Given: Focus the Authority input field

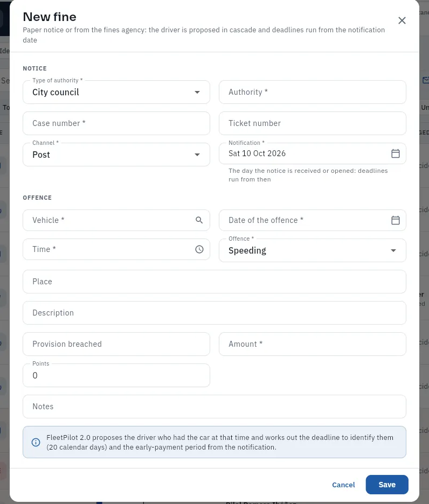Looking at the screenshot, I should coord(312,92).
